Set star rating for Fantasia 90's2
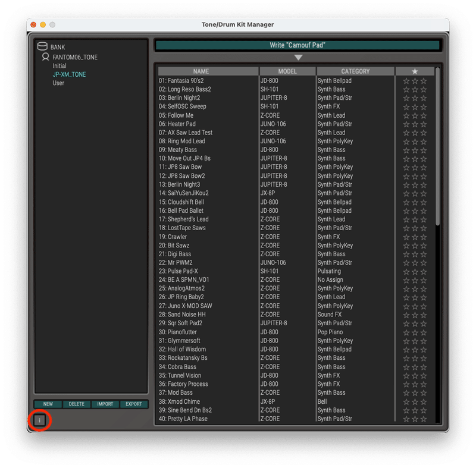This screenshot has width=476, height=468. [x=415, y=81]
